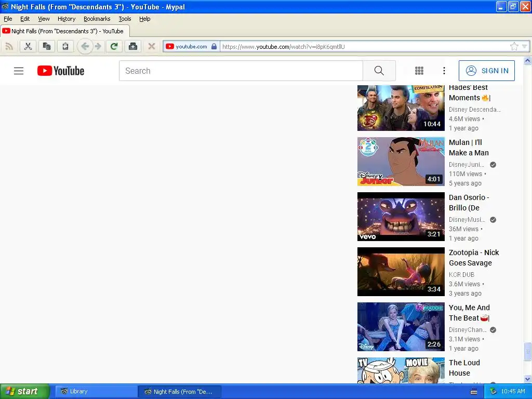
Task: Click the DisneyJuni... channel name
Action: click(467, 165)
